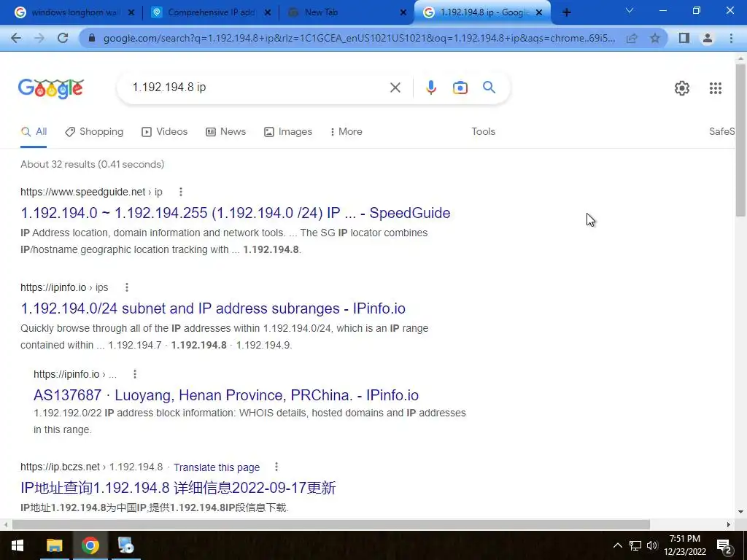
Task: Open the Chrome side panel
Action: point(684,38)
